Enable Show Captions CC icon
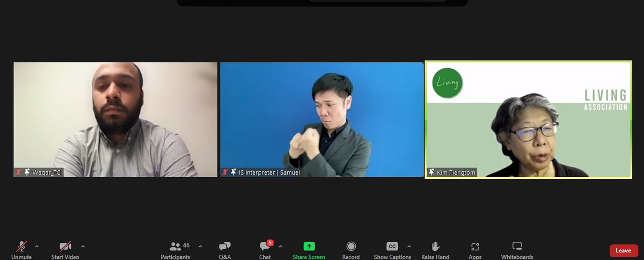The width and height of the screenshot is (644, 260). coord(392,247)
